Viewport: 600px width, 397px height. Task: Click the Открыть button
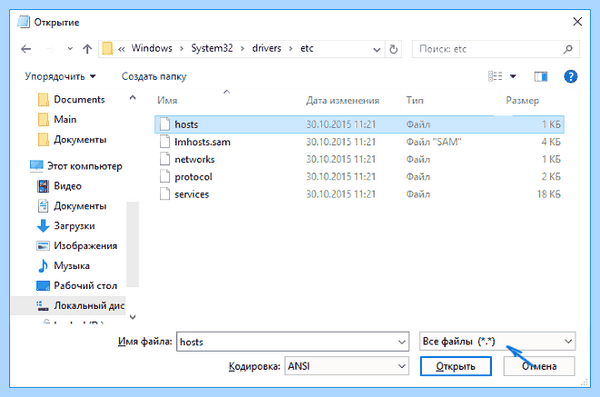[x=455, y=366]
